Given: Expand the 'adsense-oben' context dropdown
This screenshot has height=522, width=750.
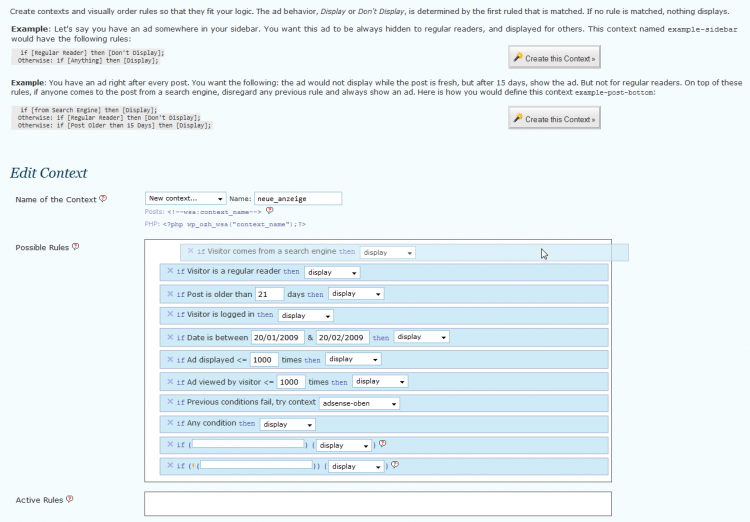Looking at the screenshot, I should pos(358,403).
